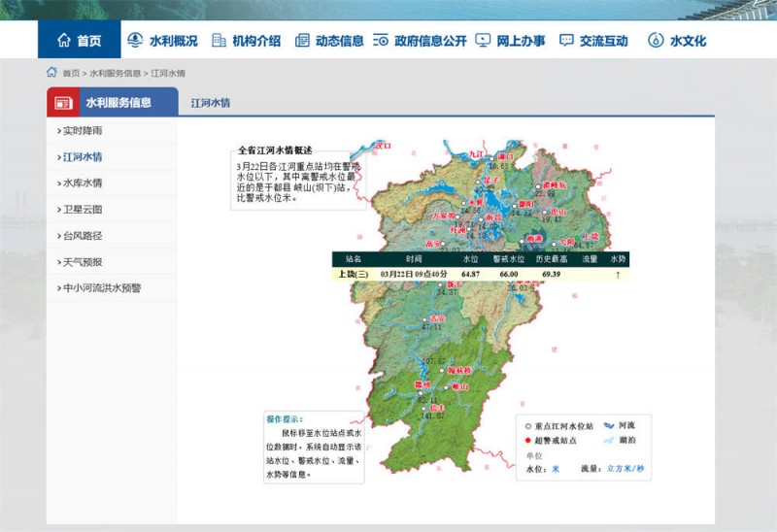Click the 湖口 station marker on map

491,158
